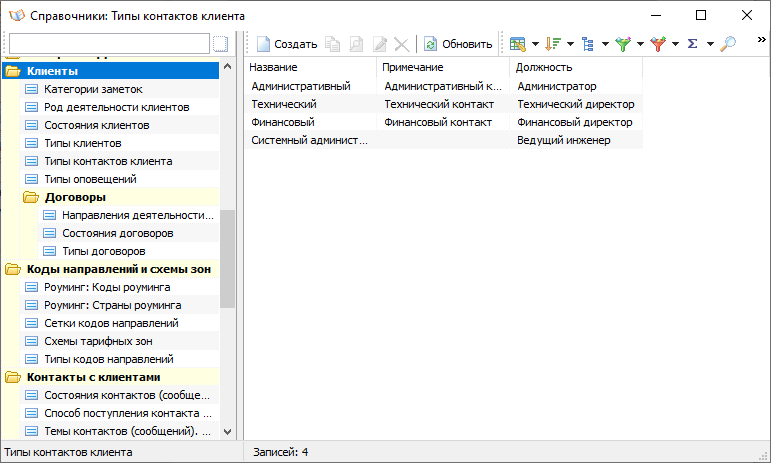Click the sigma summary icon
771x463 pixels.
pos(692,44)
